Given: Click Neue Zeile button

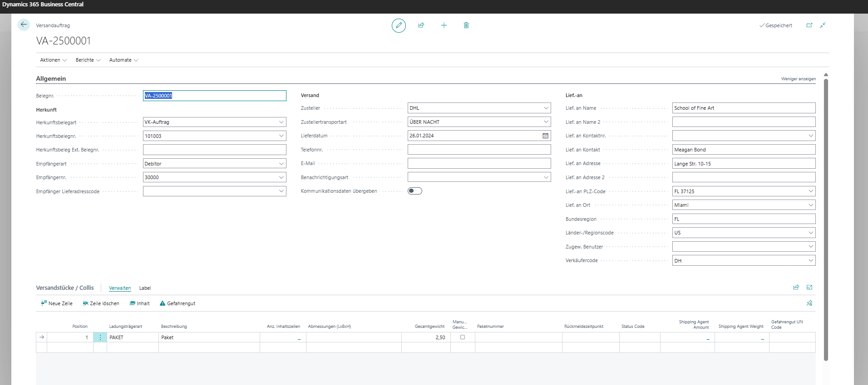Looking at the screenshot, I should pyautogui.click(x=57, y=303).
